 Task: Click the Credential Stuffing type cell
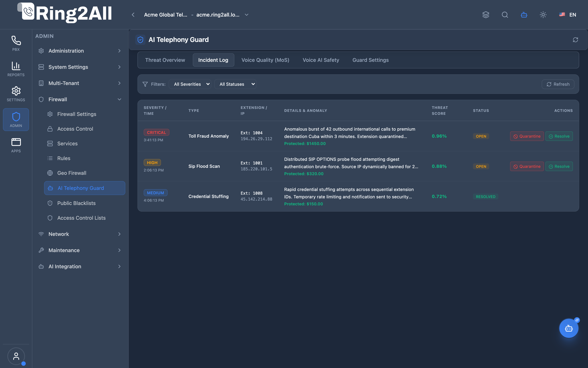[x=209, y=196]
